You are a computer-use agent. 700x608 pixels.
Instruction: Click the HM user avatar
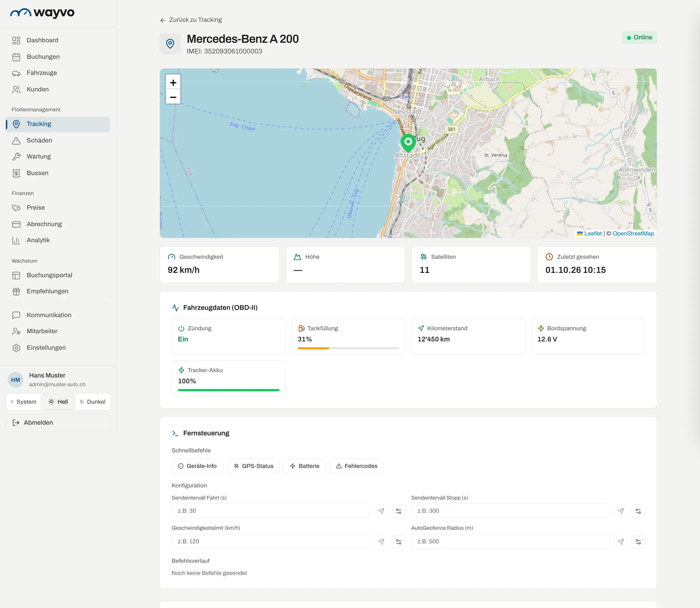[x=15, y=380]
